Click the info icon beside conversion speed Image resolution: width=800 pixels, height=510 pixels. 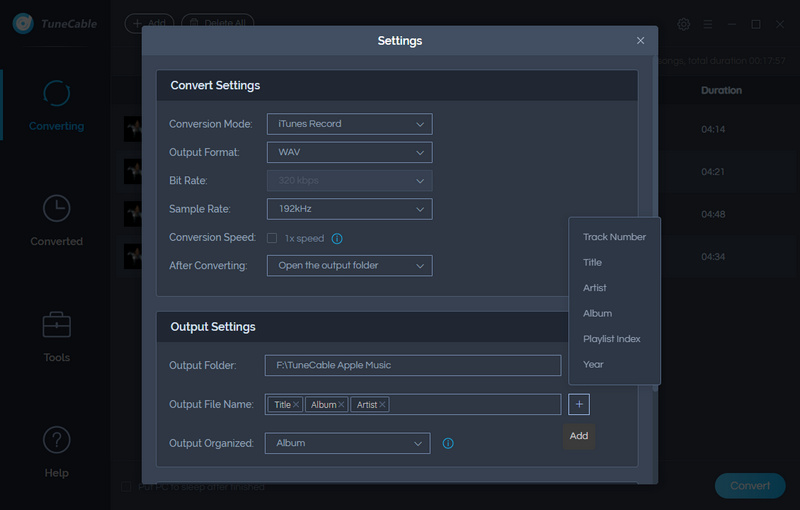[x=337, y=238]
